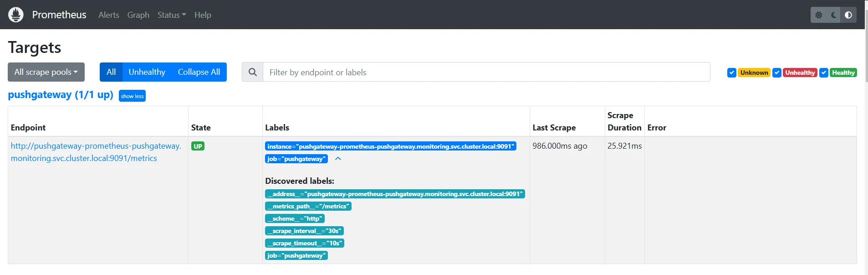Image resolution: width=868 pixels, height=275 pixels.
Task: Click the magnifier search icon
Action: (253, 72)
